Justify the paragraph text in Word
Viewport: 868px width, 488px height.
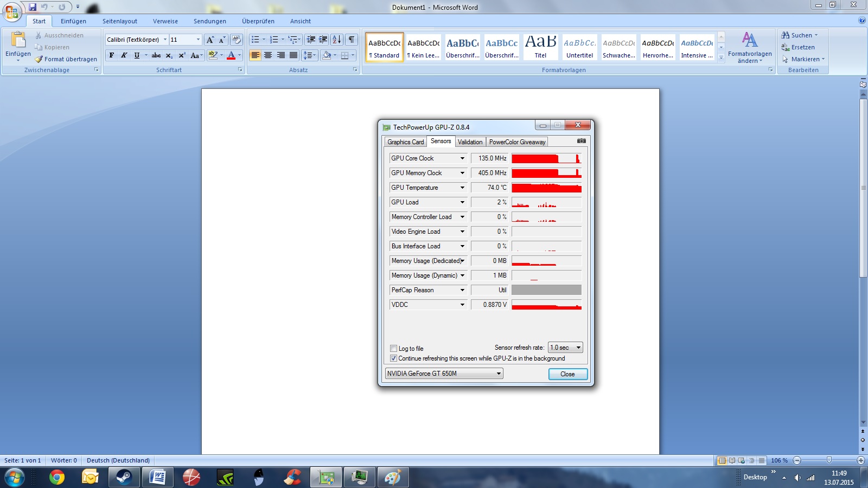(293, 55)
